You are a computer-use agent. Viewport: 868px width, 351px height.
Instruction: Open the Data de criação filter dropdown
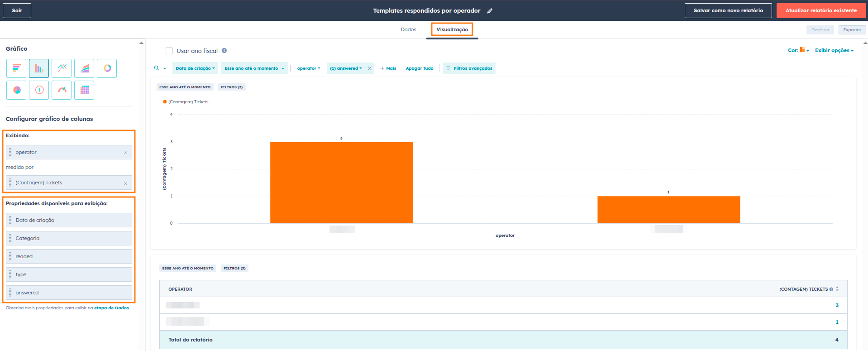click(195, 68)
